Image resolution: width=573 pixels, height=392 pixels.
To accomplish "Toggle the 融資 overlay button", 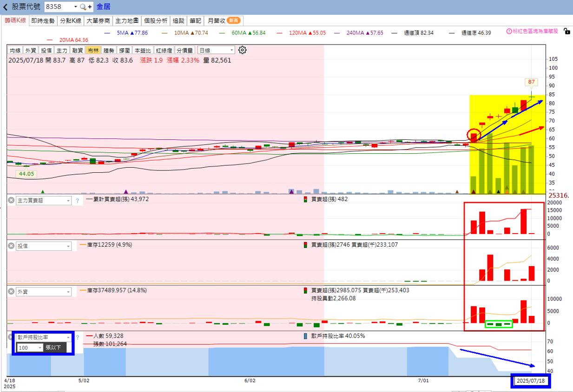I will point(78,50).
